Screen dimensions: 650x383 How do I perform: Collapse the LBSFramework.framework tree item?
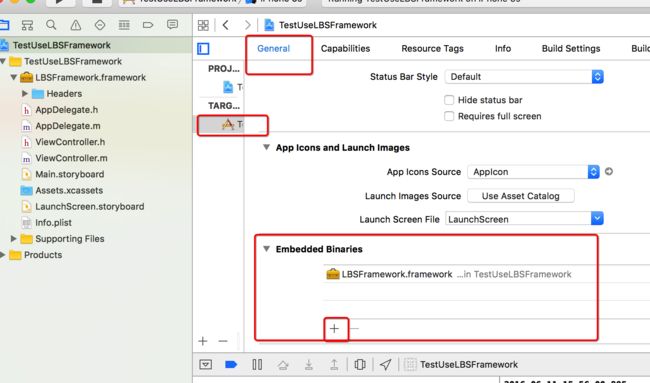click(x=14, y=78)
